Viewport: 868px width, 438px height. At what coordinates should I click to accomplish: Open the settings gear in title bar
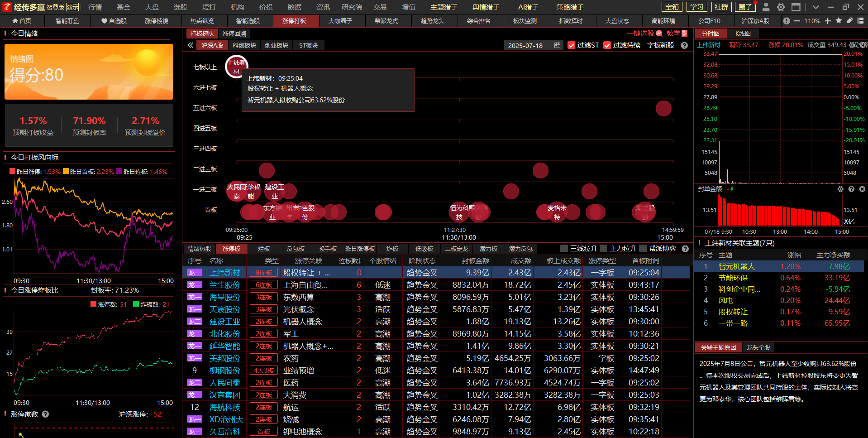point(781,7)
